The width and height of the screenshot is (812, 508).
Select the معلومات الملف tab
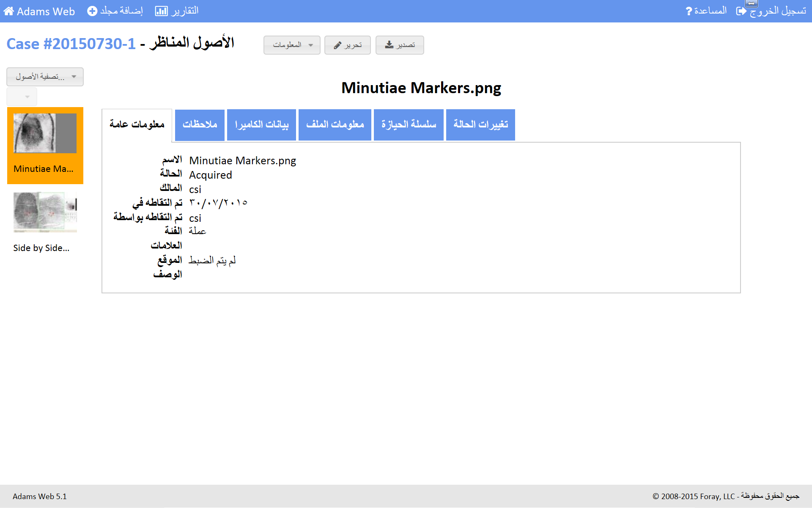click(335, 124)
